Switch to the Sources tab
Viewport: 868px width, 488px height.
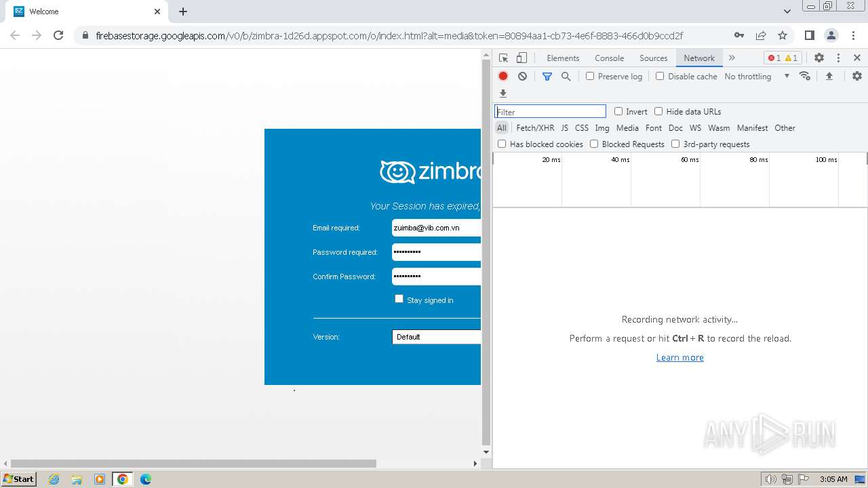pyautogui.click(x=654, y=58)
